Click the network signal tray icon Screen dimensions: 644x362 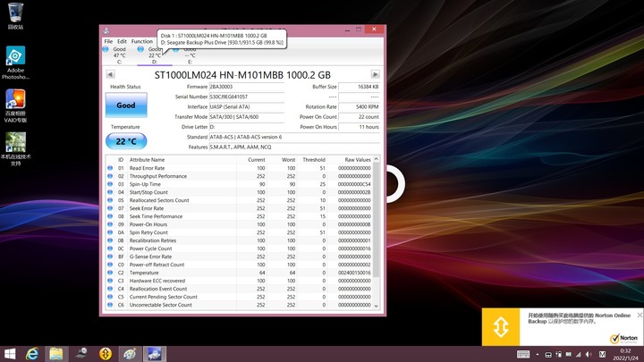[x=579, y=354]
